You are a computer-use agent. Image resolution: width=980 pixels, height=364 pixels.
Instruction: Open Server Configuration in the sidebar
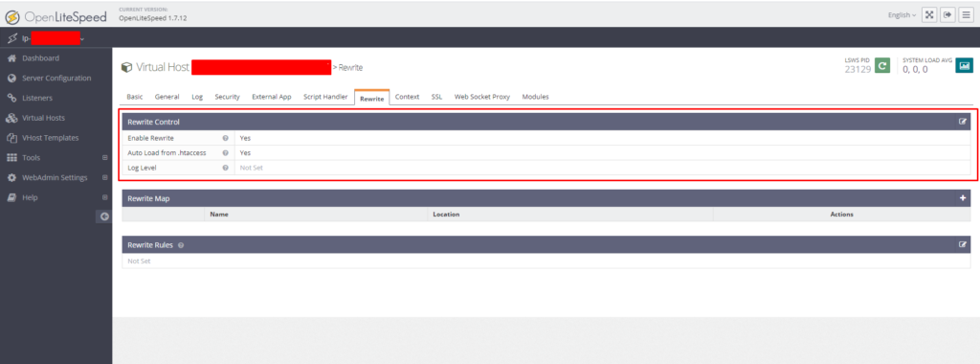(x=56, y=79)
